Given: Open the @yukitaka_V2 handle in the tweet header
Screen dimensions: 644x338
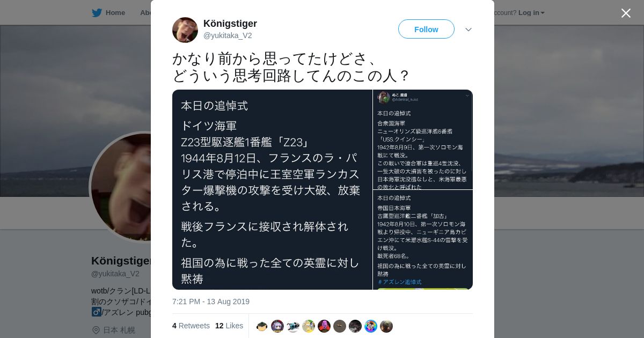Looking at the screenshot, I should [228, 35].
